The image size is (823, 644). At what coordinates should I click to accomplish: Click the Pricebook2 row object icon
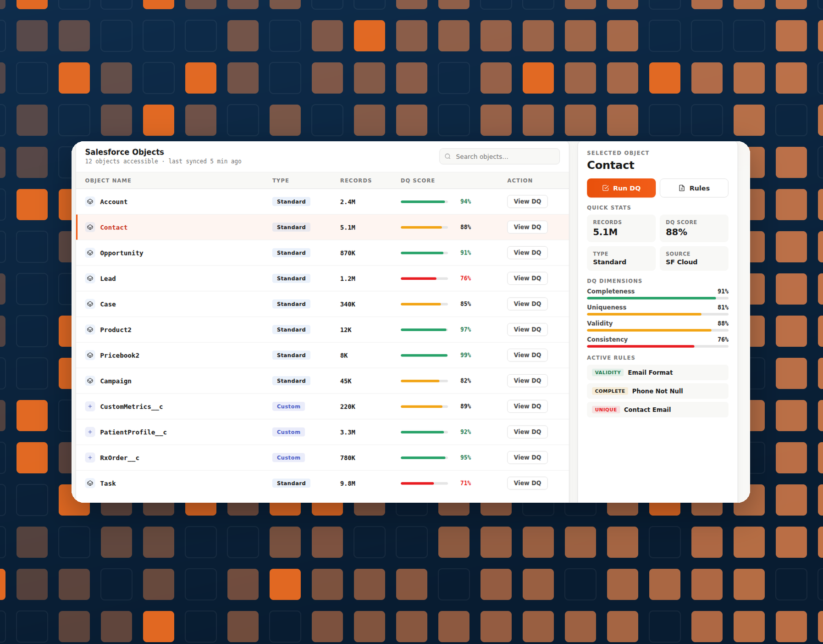[x=90, y=355]
